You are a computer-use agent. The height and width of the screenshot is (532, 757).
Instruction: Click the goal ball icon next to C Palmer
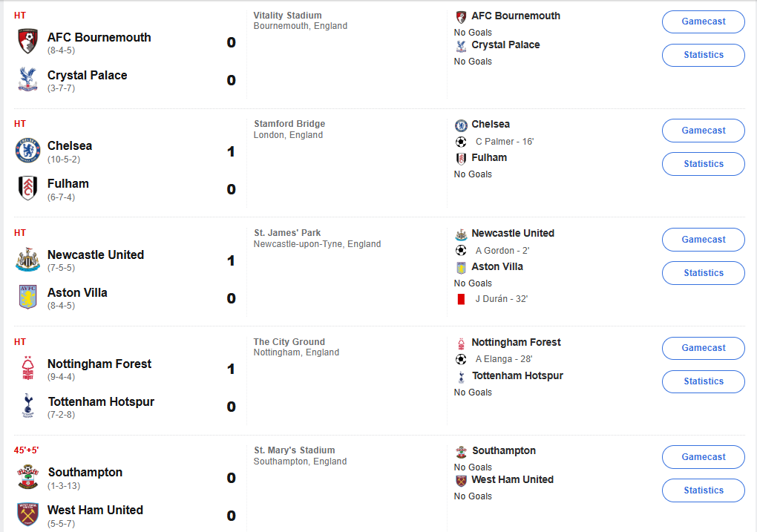click(x=461, y=142)
